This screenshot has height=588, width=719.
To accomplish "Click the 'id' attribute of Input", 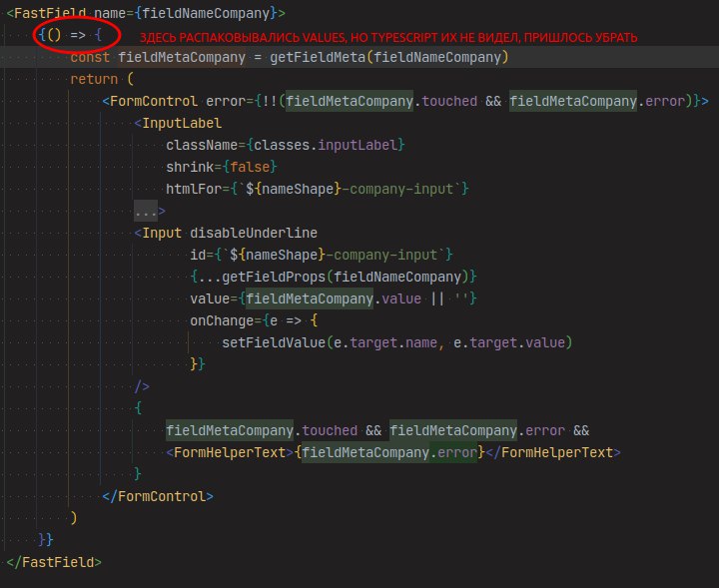I will pyautogui.click(x=198, y=255).
